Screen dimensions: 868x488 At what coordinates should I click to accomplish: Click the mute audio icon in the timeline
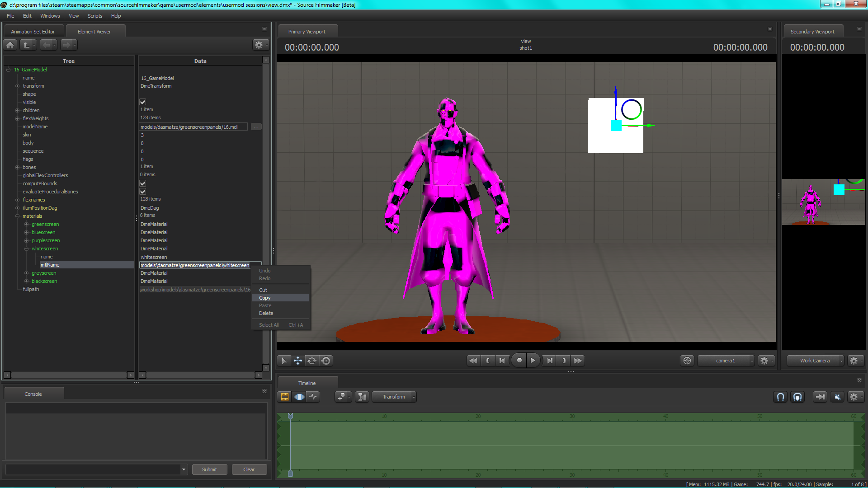pyautogui.click(x=837, y=397)
